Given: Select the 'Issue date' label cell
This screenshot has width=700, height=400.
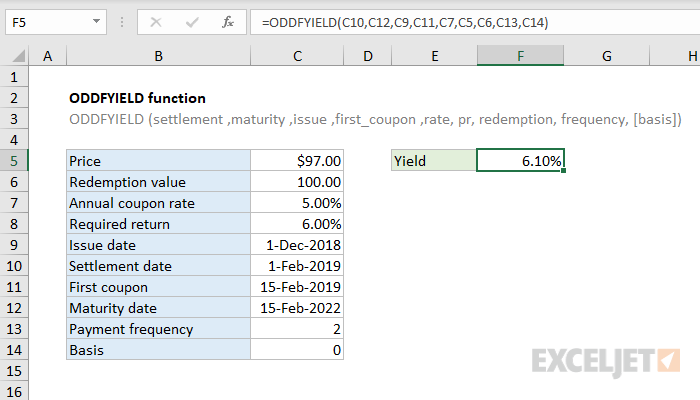Looking at the screenshot, I should coord(158,245).
